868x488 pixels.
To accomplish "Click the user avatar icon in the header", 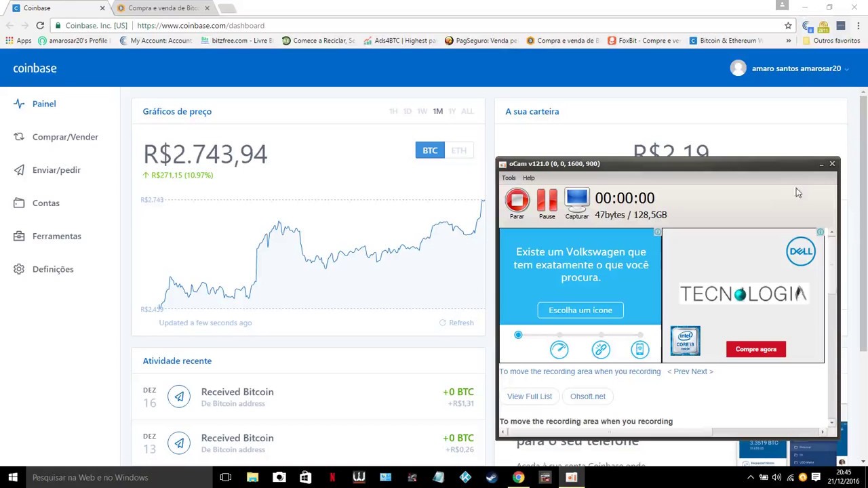I will [738, 68].
